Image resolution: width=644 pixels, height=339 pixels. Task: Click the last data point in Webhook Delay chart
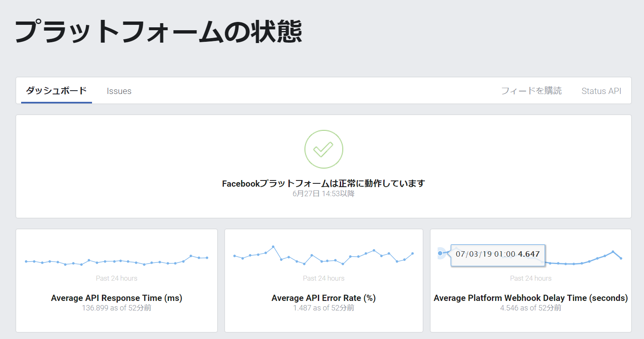[621, 258]
